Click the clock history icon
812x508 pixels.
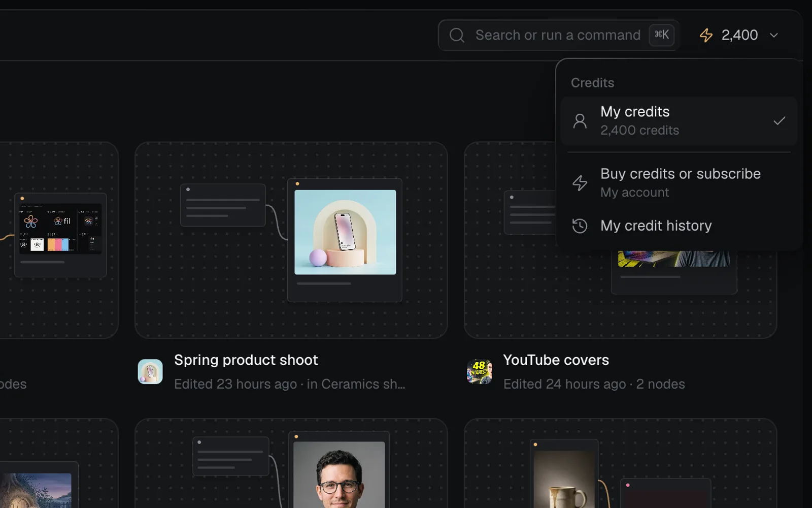click(x=580, y=226)
